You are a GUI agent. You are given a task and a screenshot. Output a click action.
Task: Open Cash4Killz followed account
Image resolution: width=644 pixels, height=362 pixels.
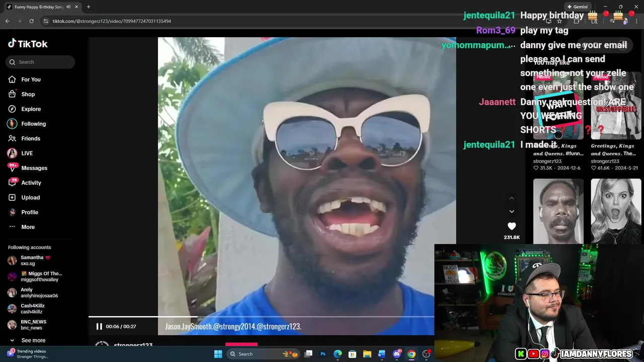pos(33,309)
